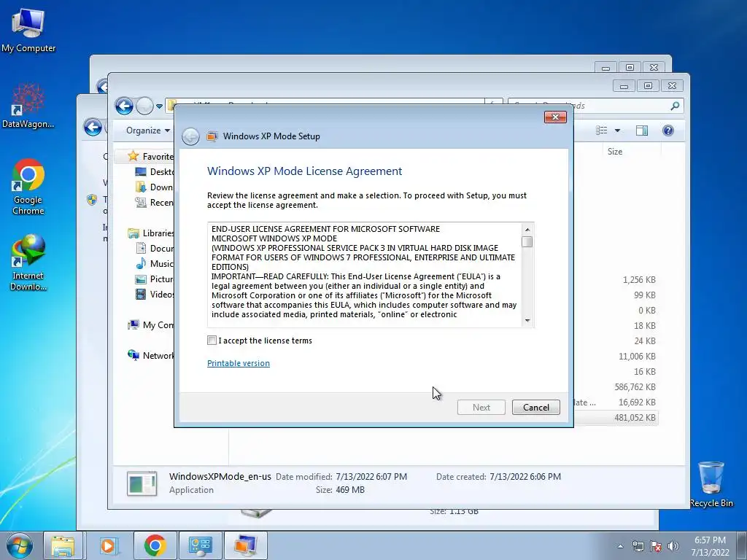Image resolution: width=747 pixels, height=560 pixels.
Task: Click WindowsXPMode_en-us details pane thumbnail
Action: pyautogui.click(x=142, y=483)
